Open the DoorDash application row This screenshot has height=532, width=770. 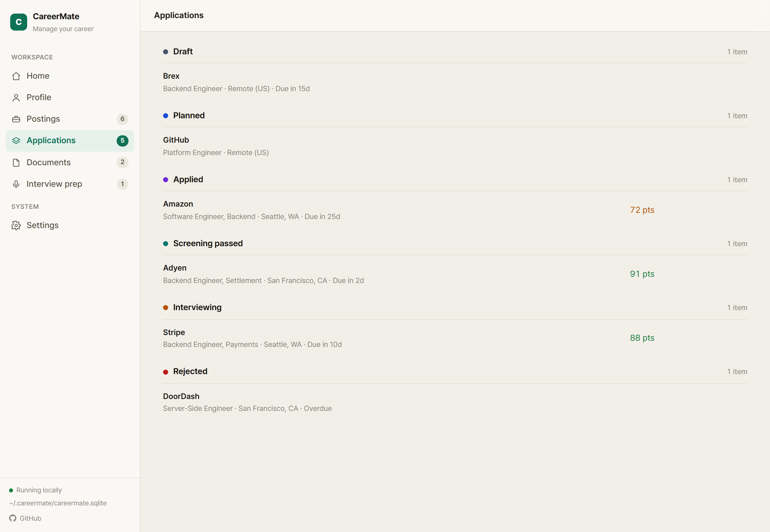[x=455, y=402]
